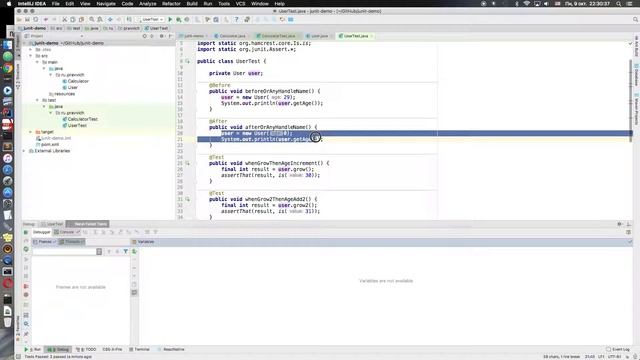
Task: Run UserTest with green play icon
Action: (x=170, y=19)
